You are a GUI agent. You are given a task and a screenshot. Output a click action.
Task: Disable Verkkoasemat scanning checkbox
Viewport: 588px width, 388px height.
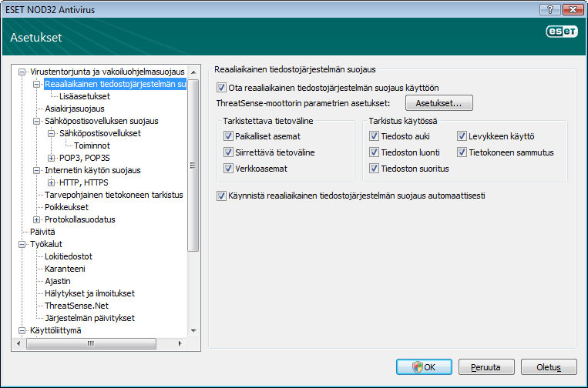[x=228, y=168]
